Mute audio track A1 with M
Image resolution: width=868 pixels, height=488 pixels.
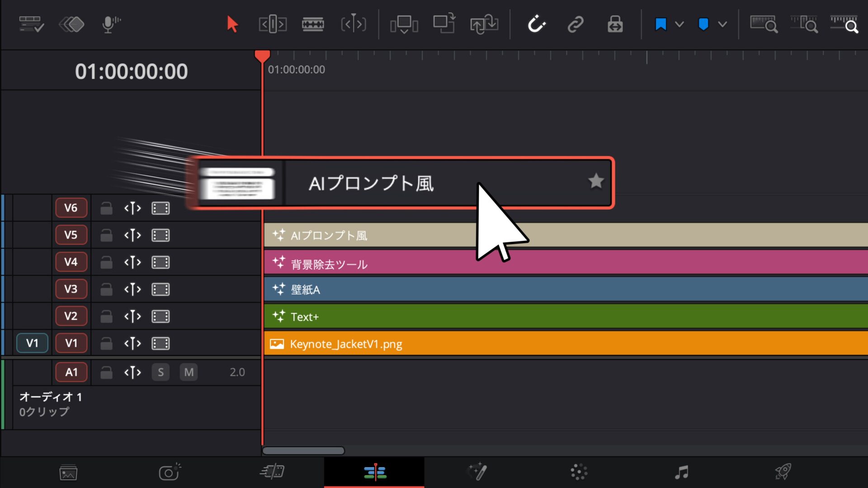pos(189,372)
